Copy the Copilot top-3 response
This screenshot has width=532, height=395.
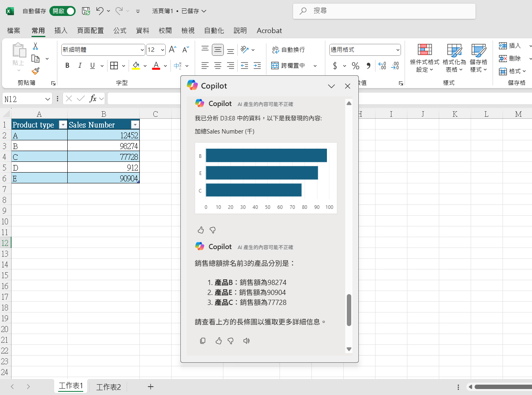(203, 341)
